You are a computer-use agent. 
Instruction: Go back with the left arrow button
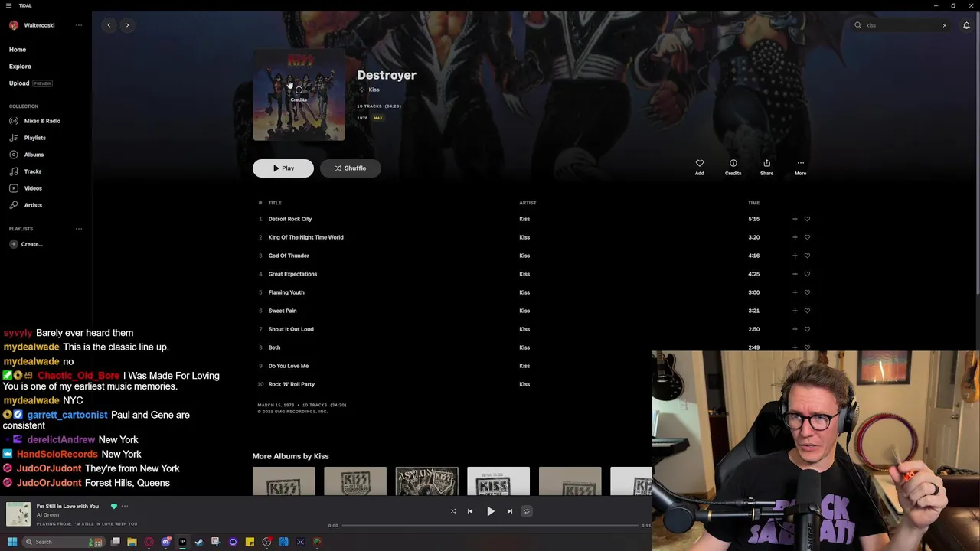109,25
